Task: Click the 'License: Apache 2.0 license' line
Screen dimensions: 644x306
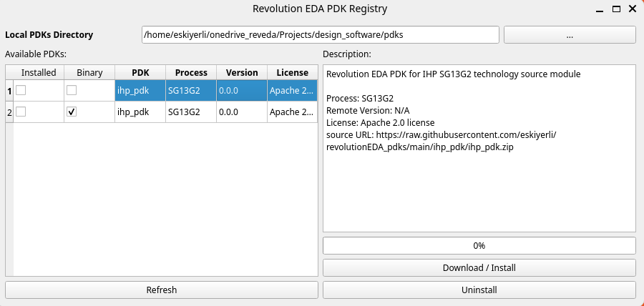Action: coord(381,123)
